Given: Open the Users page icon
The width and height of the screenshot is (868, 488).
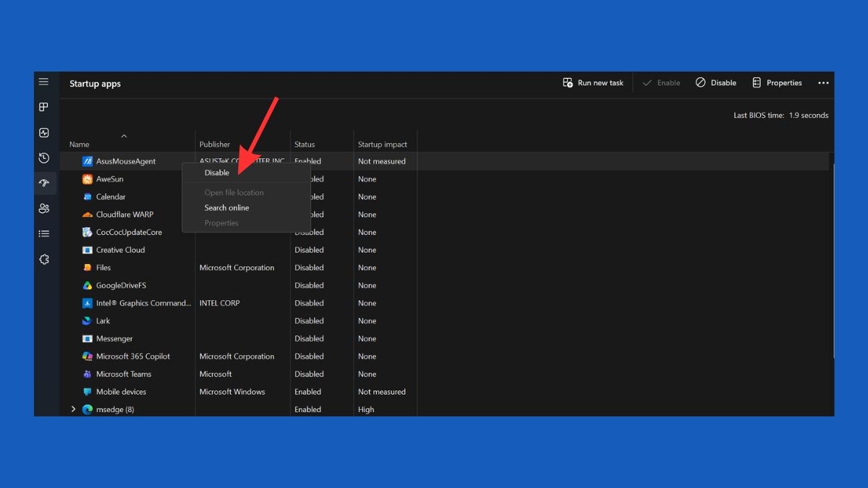Looking at the screenshot, I should tap(44, 209).
